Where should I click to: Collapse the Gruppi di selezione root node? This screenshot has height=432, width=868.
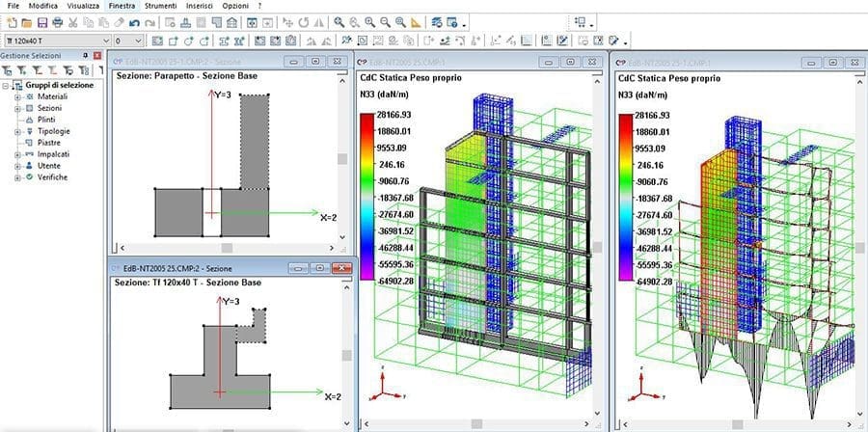(6, 85)
